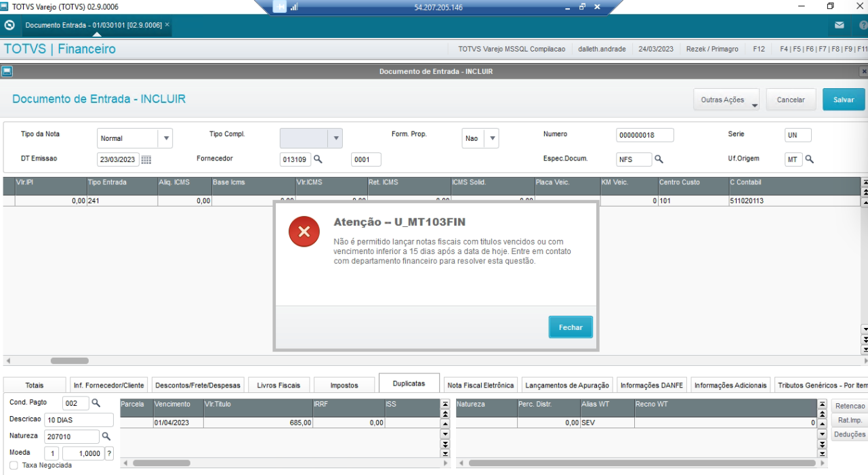Select Vlr.Titulo cell 685,00
This screenshot has width=868, height=475.
pyautogui.click(x=258, y=423)
